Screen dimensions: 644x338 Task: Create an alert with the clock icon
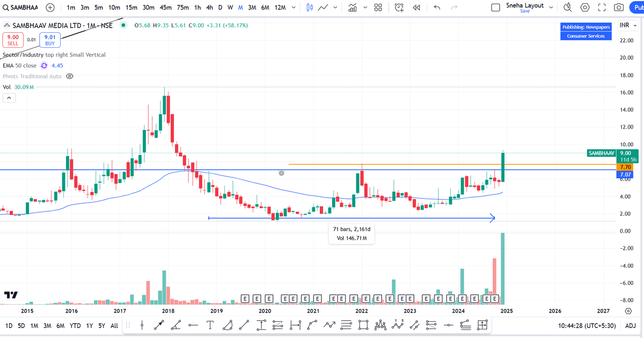tap(399, 8)
